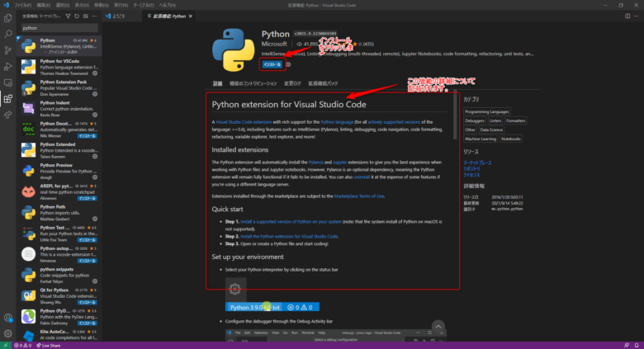Open the ライセンス license link
Image resolution: width=644 pixels, height=349 pixels.
point(471,175)
